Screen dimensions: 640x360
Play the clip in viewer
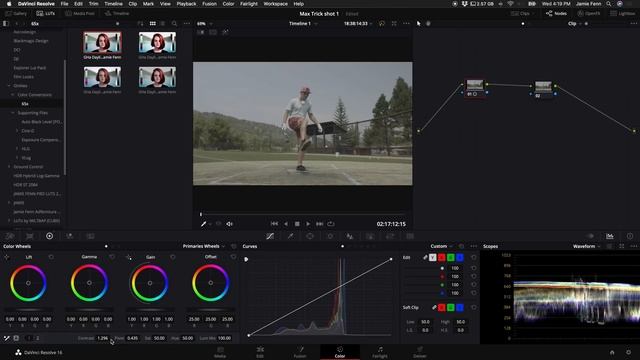(308, 224)
